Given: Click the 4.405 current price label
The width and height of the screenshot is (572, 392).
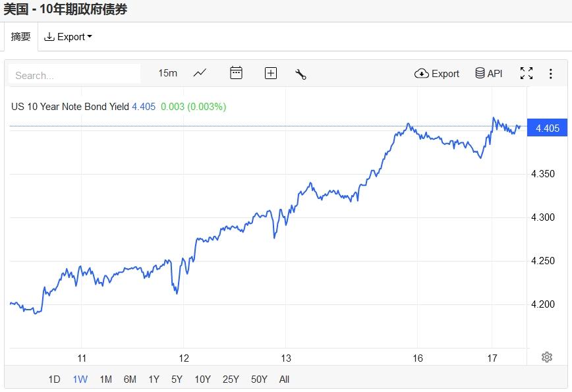Looking at the screenshot, I should [x=547, y=128].
